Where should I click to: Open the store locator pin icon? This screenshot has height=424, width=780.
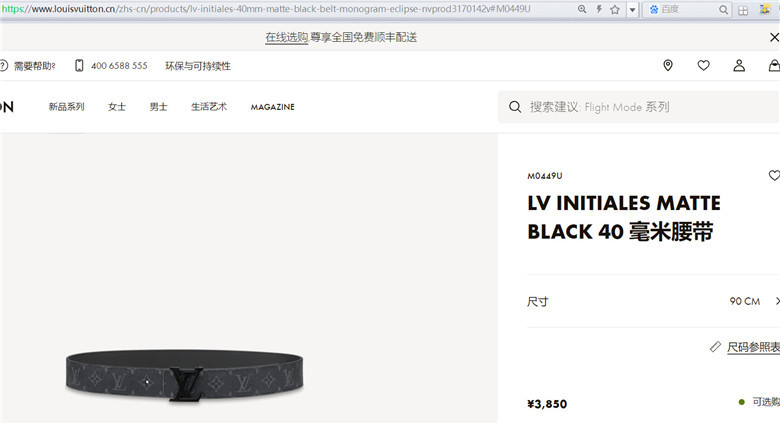pos(668,65)
